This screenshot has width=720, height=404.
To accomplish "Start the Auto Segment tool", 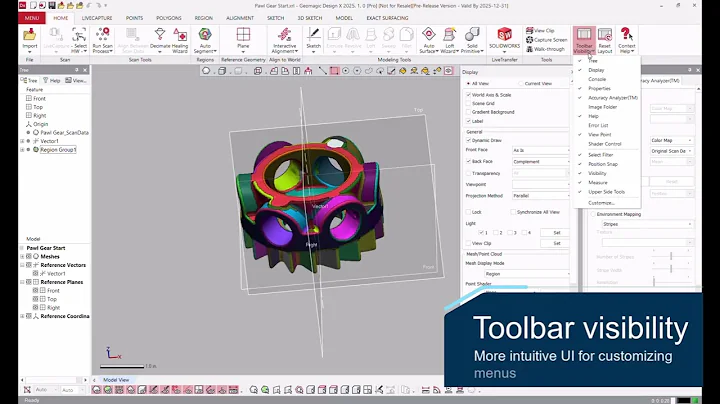I will (x=205, y=40).
